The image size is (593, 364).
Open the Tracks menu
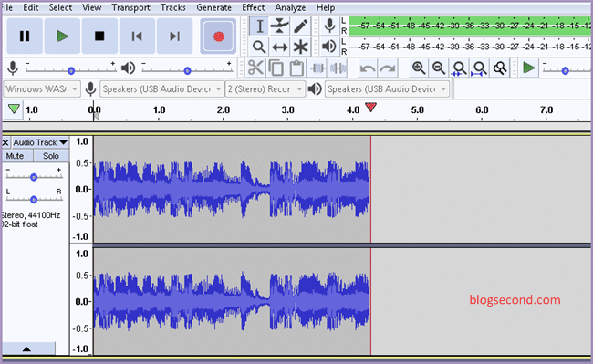(172, 7)
